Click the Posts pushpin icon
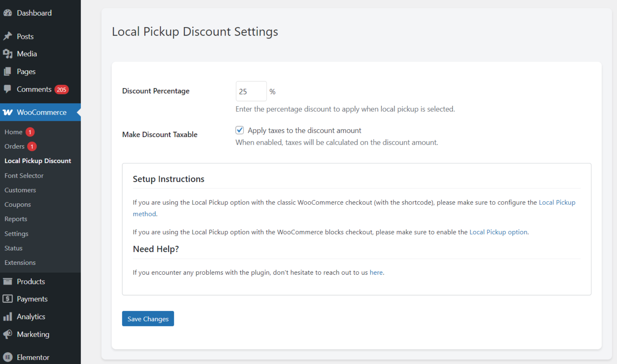The image size is (617, 364). (x=8, y=36)
